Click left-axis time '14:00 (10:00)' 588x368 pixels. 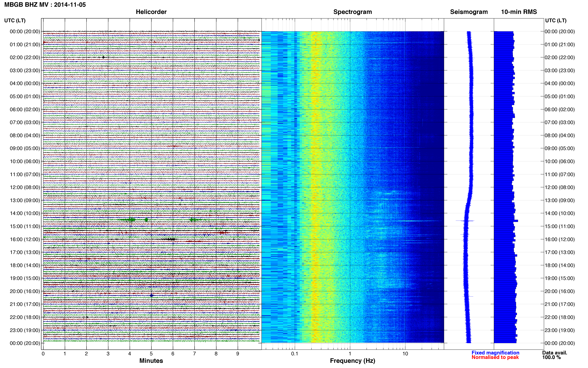(x=25, y=213)
